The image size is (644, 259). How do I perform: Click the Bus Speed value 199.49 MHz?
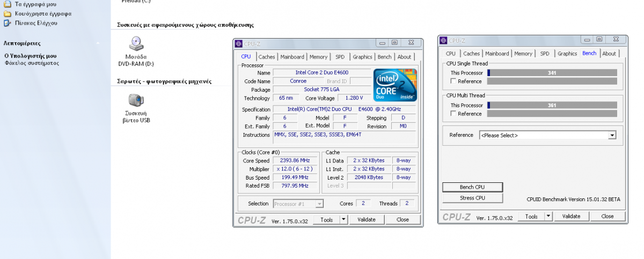point(295,177)
